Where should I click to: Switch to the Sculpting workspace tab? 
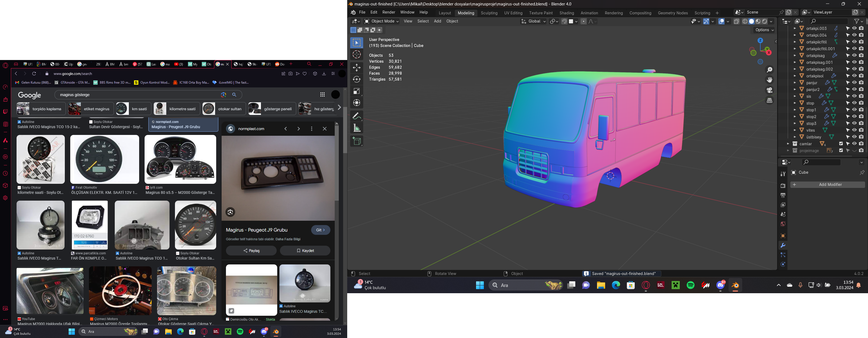(489, 13)
